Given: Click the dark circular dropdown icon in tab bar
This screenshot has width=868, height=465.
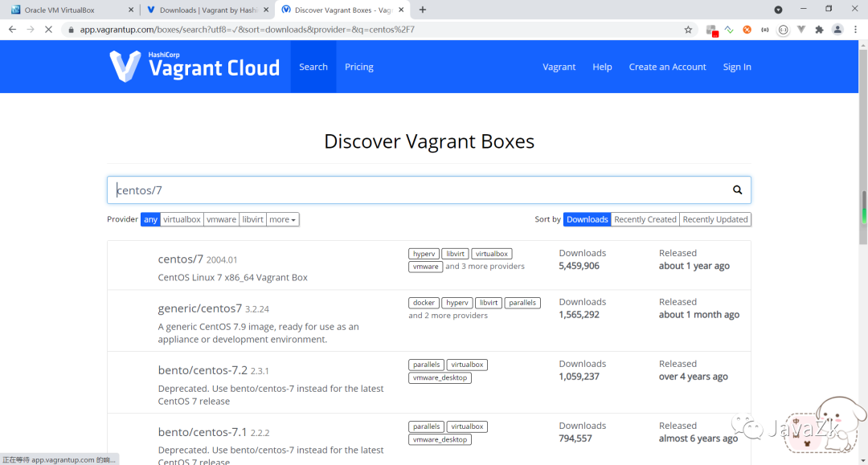Looking at the screenshot, I should click(x=778, y=10).
